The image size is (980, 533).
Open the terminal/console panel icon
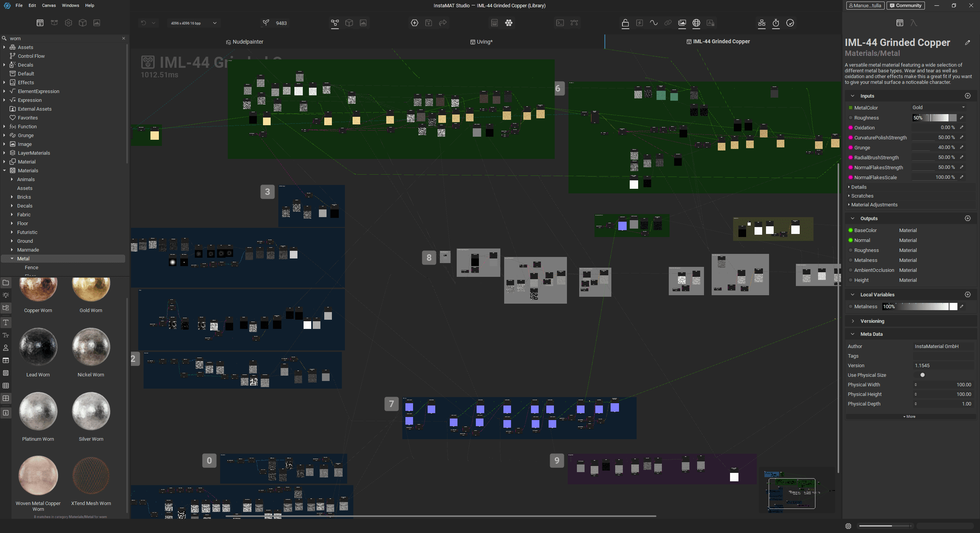(560, 23)
